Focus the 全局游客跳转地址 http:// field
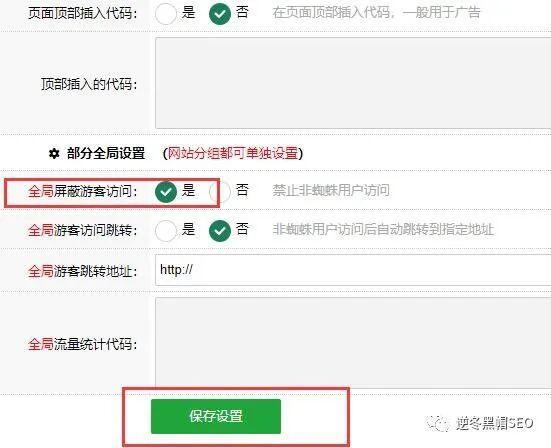The width and height of the screenshot is (551, 448). pyautogui.click(x=353, y=270)
